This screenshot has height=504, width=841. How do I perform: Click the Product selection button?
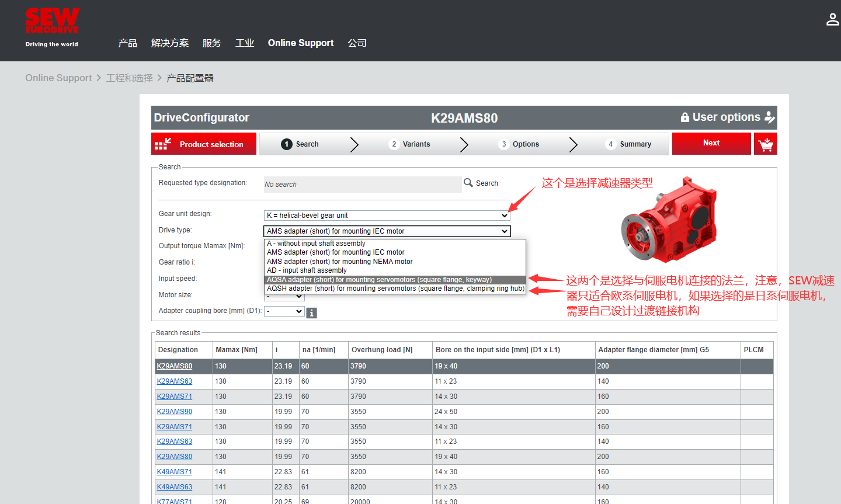pos(204,144)
